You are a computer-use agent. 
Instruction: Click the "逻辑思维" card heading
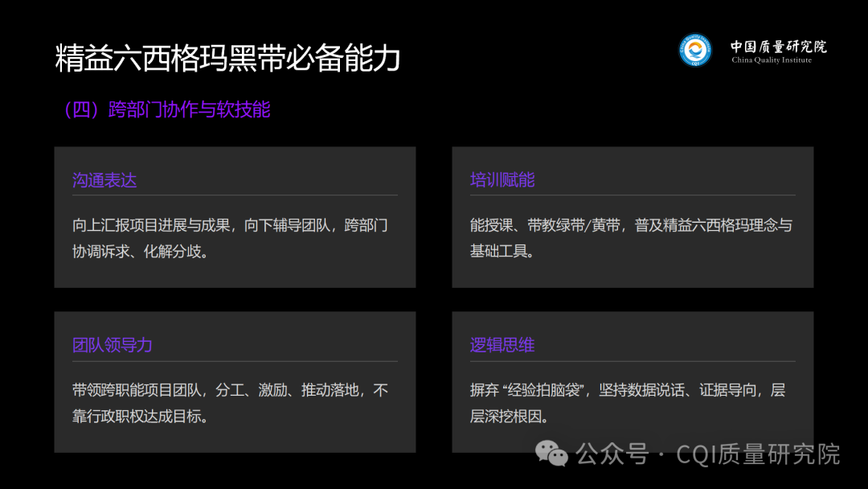point(502,345)
